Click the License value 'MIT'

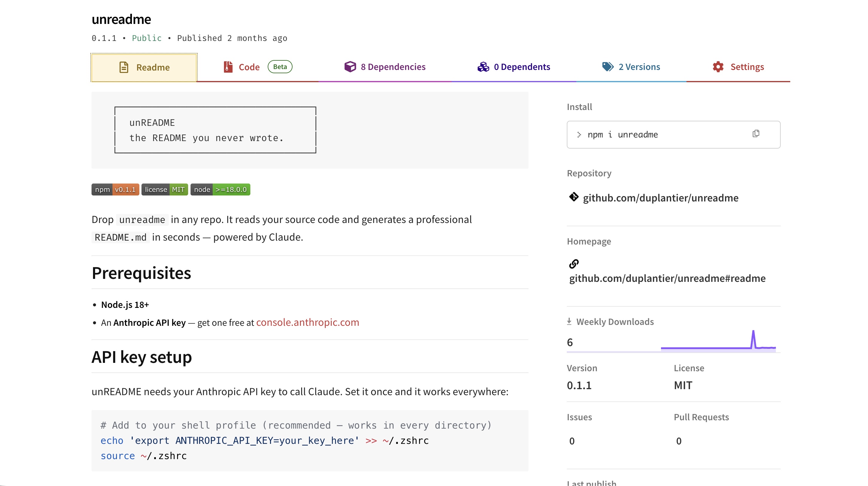coord(683,385)
